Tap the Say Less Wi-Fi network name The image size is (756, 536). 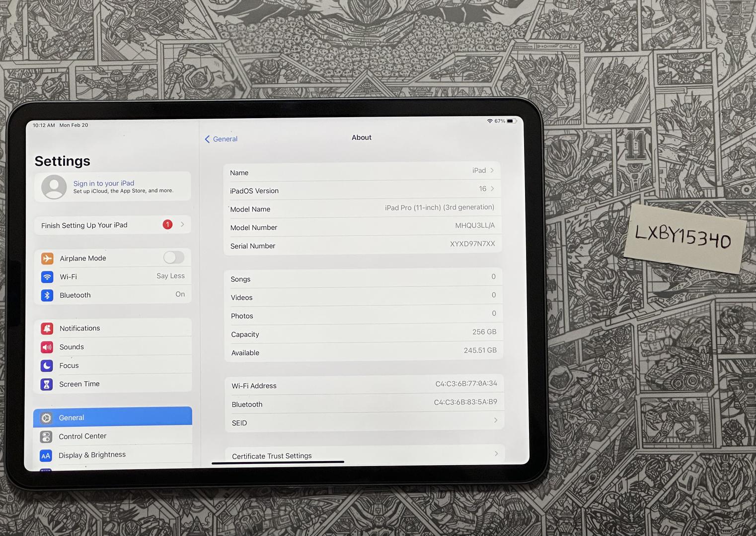pyautogui.click(x=170, y=276)
